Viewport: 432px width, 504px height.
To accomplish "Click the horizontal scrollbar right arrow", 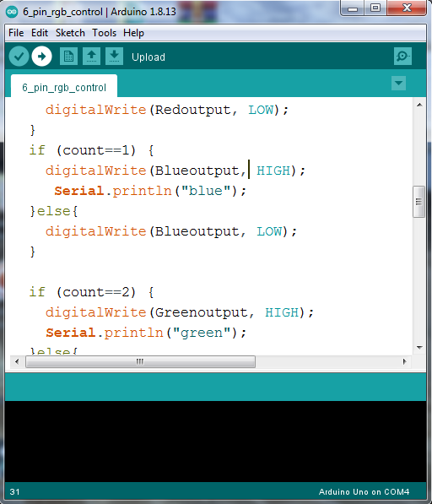I will (x=405, y=361).
